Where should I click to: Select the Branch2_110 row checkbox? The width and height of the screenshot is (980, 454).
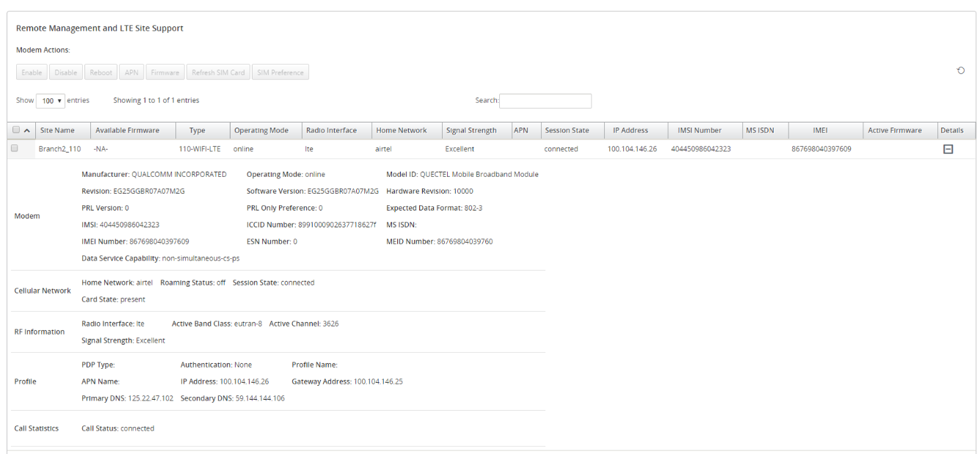(x=14, y=148)
